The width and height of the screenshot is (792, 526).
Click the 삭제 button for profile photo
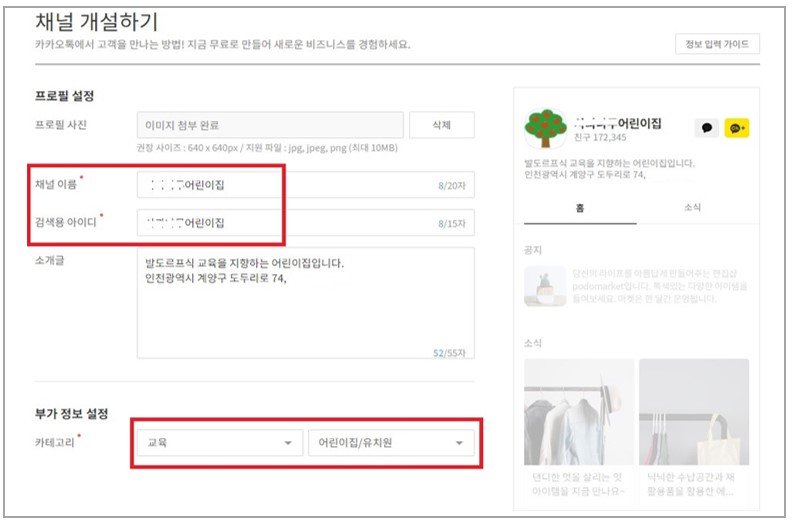pyautogui.click(x=441, y=125)
